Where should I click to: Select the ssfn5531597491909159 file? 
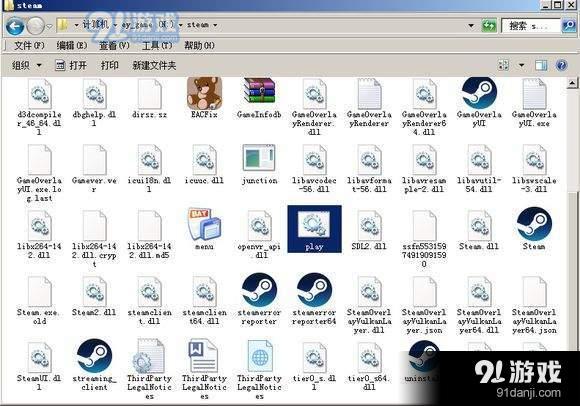[424, 239]
